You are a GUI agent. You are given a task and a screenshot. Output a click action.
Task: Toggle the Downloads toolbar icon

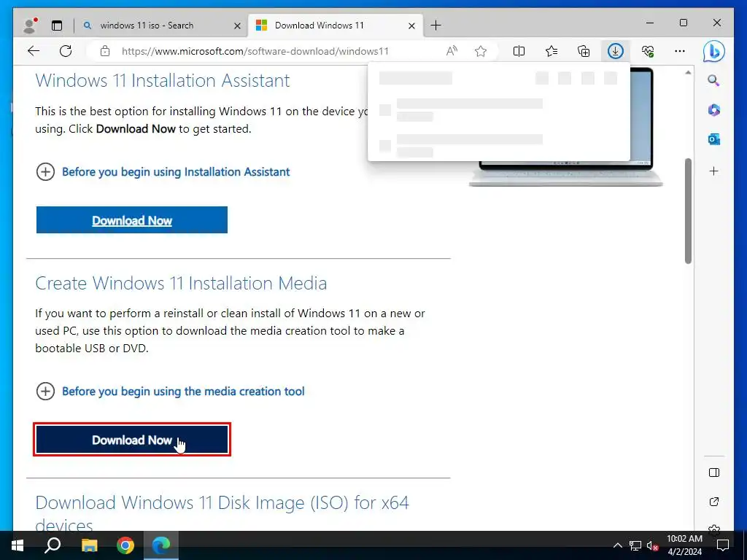coord(616,51)
